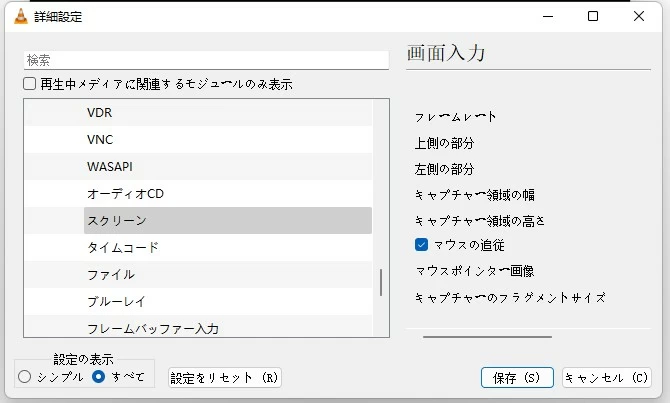
Task: Click the 検索 search field
Action: point(205,60)
